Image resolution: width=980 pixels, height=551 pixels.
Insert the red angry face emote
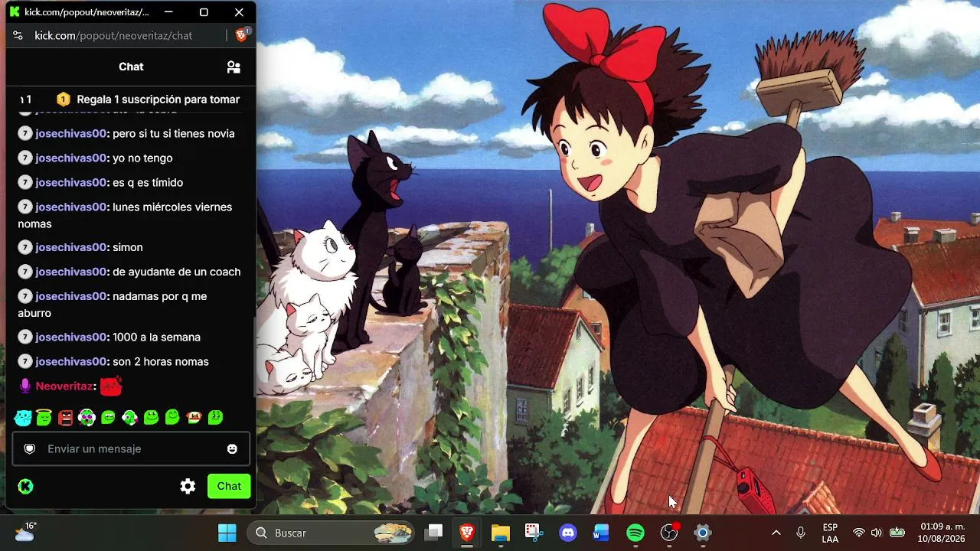click(x=66, y=417)
